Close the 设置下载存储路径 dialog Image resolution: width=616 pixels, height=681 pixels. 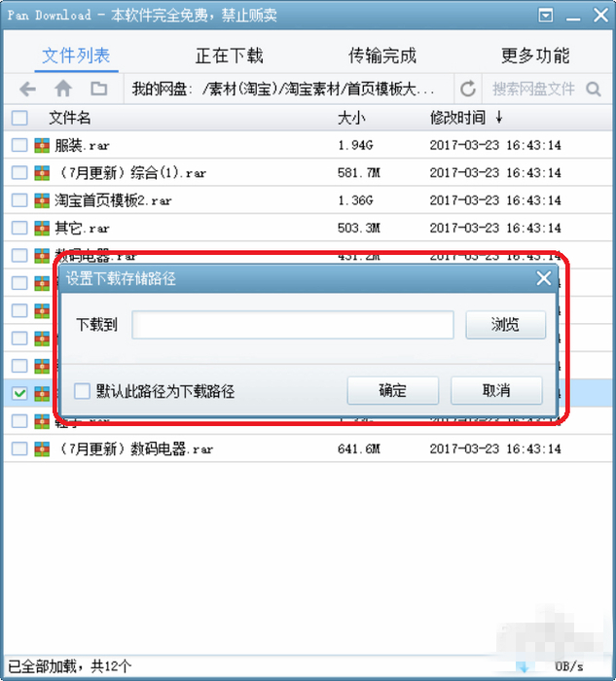tap(543, 278)
